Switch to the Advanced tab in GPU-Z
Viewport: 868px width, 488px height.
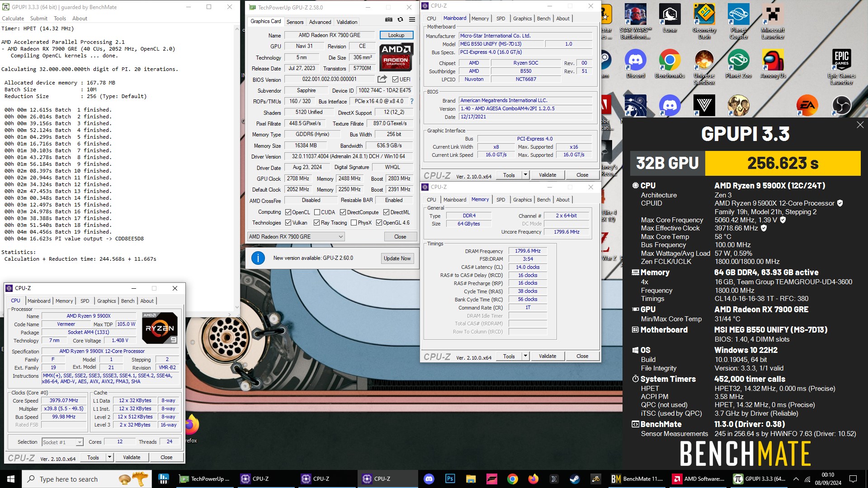320,22
